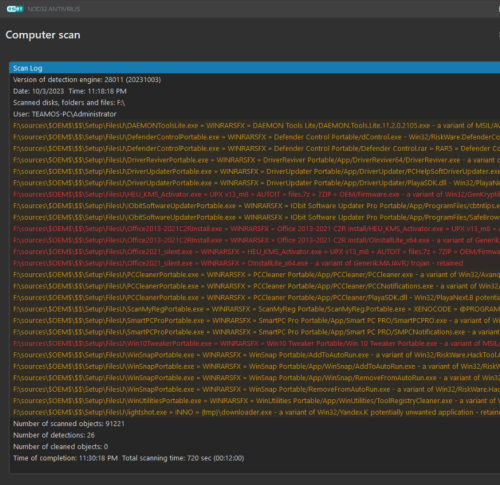
Task: Select the lightshot.exe INNO downloader.exe row
Action: (x=255, y=412)
